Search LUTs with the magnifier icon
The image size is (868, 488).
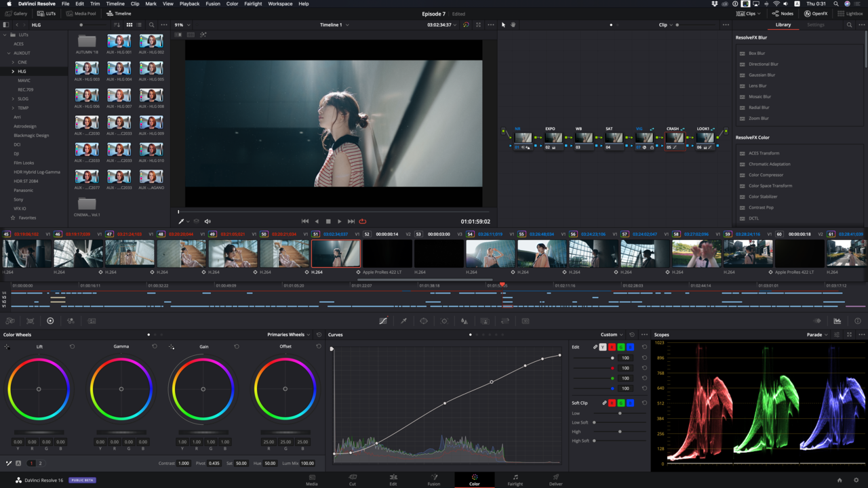(x=151, y=25)
